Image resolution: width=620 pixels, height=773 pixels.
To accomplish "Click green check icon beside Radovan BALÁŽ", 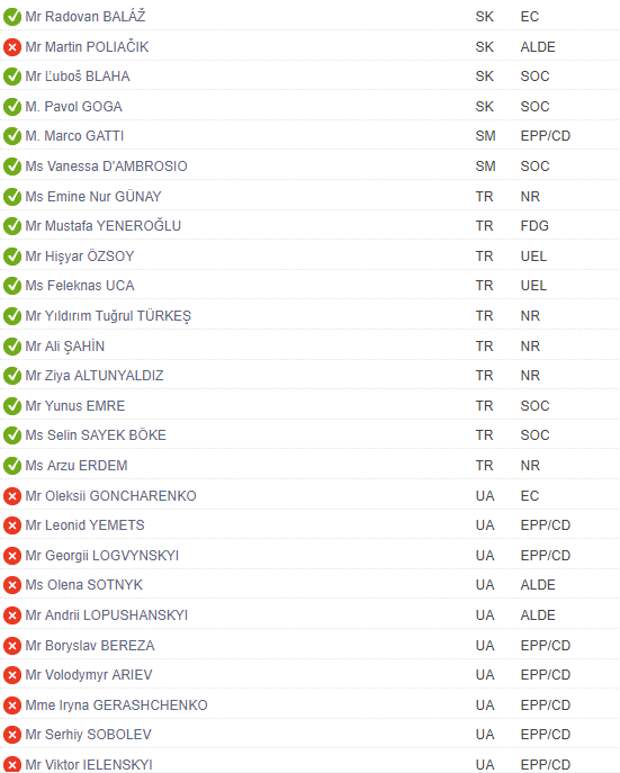I will 12,17.
